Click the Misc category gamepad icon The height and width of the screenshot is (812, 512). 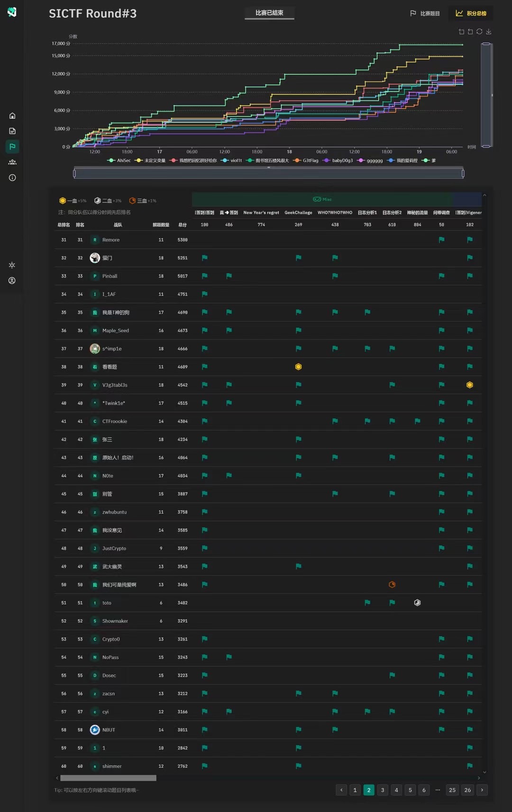tap(317, 199)
